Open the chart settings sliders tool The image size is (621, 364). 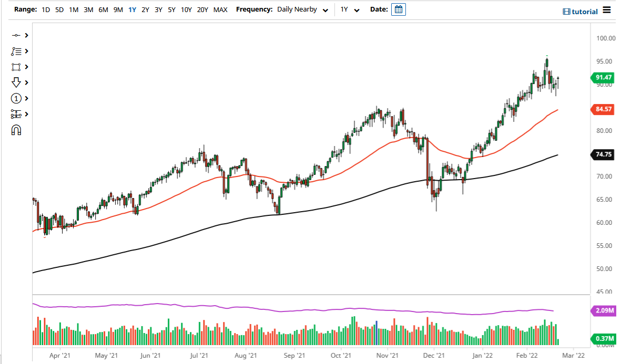click(x=16, y=114)
